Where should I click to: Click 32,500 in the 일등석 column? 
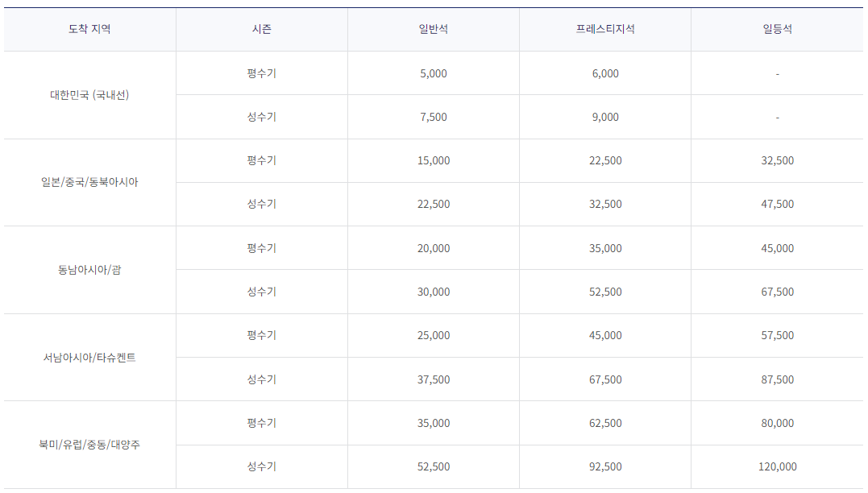click(x=777, y=160)
